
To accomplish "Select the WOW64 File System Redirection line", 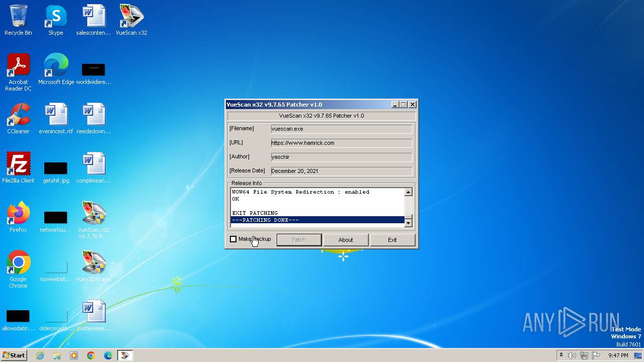I will [x=317, y=192].
